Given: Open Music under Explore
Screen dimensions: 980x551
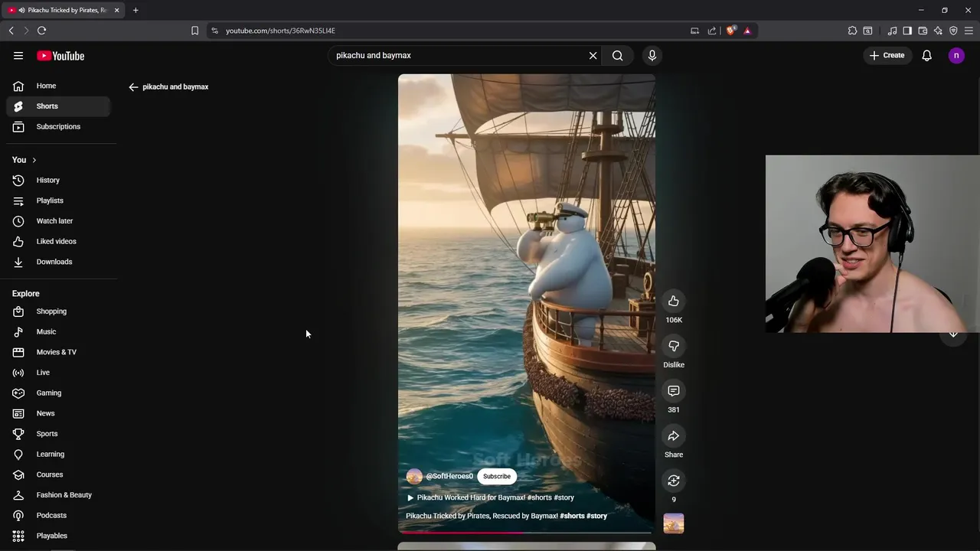Looking at the screenshot, I should (58, 332).
